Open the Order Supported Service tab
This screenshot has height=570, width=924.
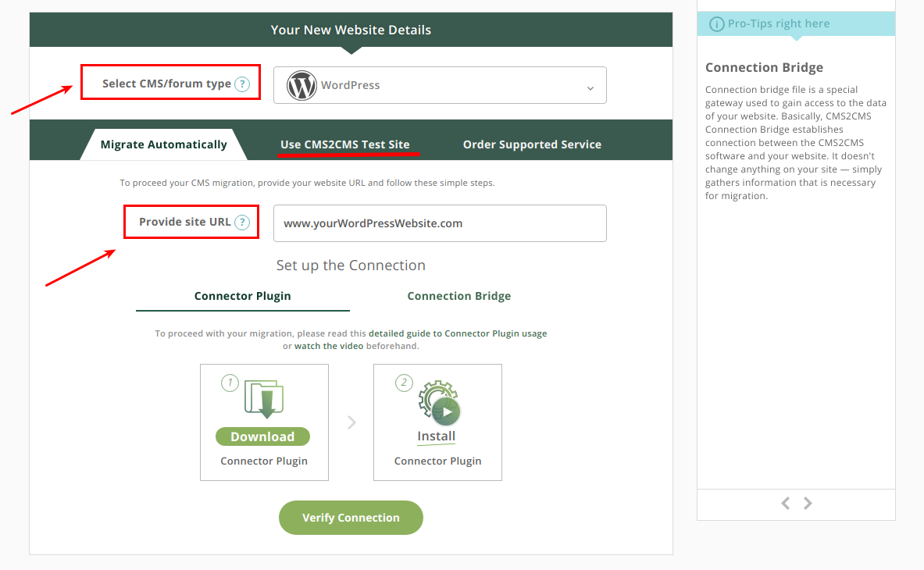point(532,145)
